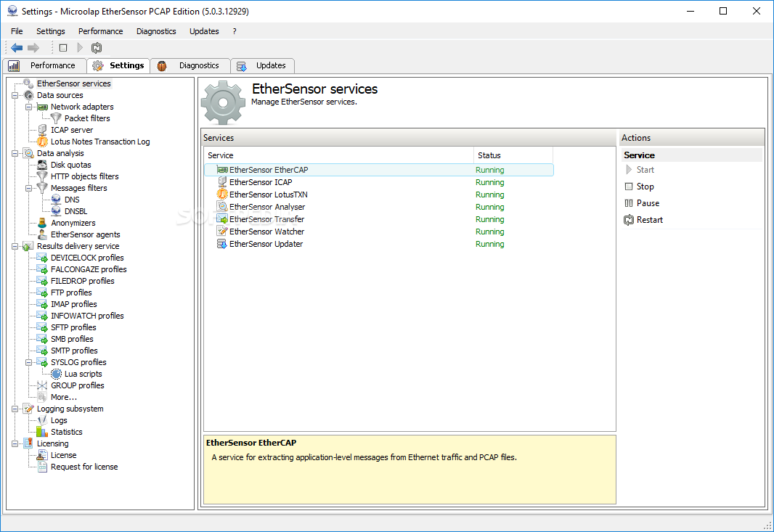The width and height of the screenshot is (774, 532).
Task: Select More... in the tree
Action: 64,397
